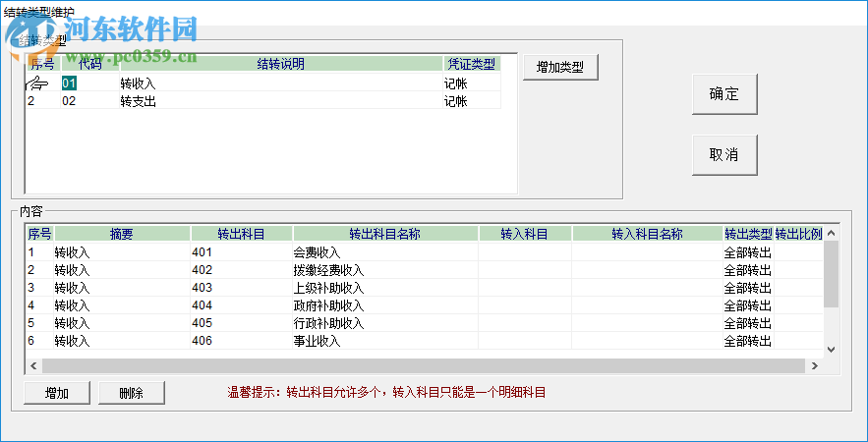Select code cell 02 in top table
This screenshot has height=442, width=868.
(69, 101)
